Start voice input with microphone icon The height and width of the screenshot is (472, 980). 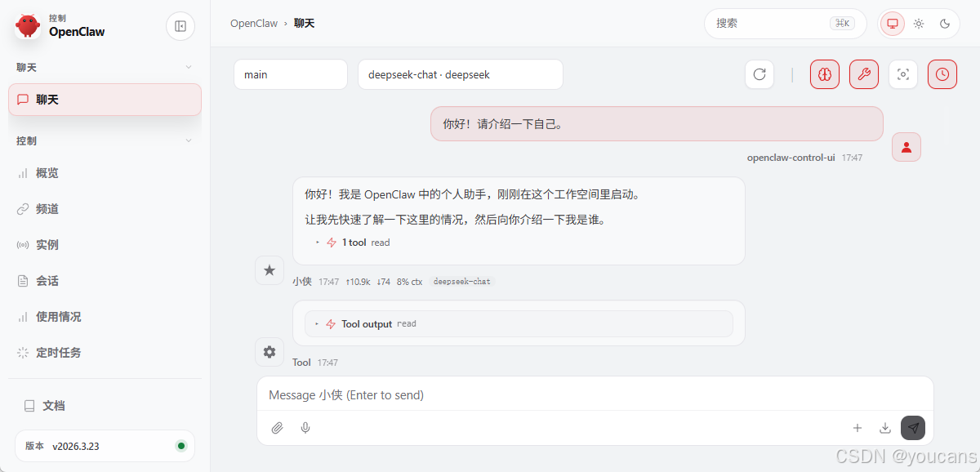pyautogui.click(x=305, y=428)
